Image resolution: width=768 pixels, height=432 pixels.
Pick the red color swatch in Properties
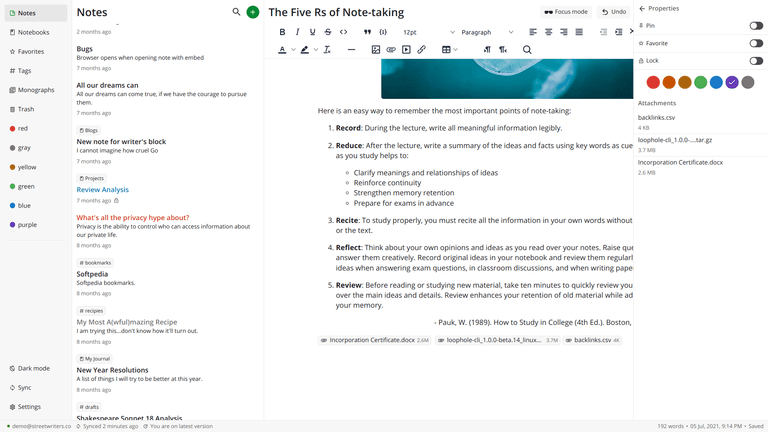click(x=653, y=82)
